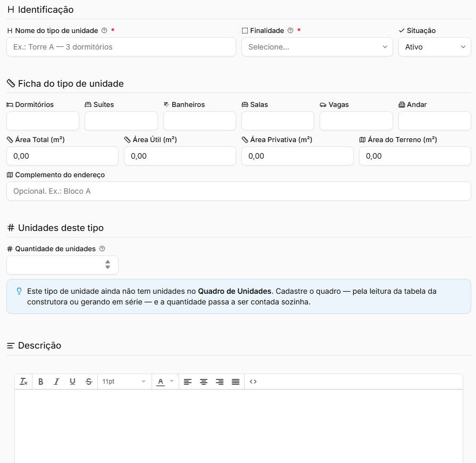Focus the Nome do tipo de unidade field
The image size is (476, 463).
click(x=121, y=47)
